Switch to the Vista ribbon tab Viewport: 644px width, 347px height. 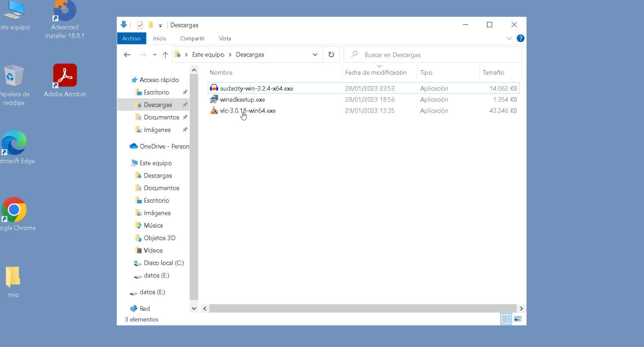tap(225, 39)
